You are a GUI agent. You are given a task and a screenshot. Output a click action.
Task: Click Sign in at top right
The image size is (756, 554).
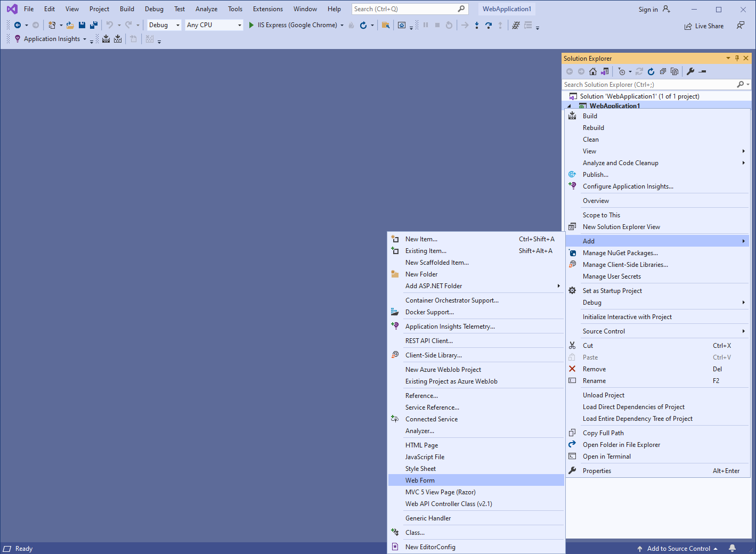pos(648,10)
